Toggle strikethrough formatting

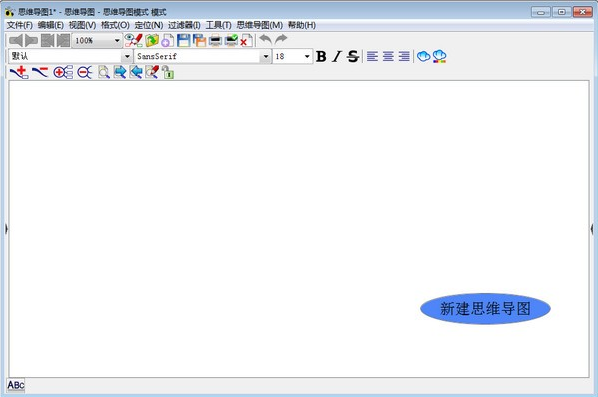pyautogui.click(x=353, y=56)
